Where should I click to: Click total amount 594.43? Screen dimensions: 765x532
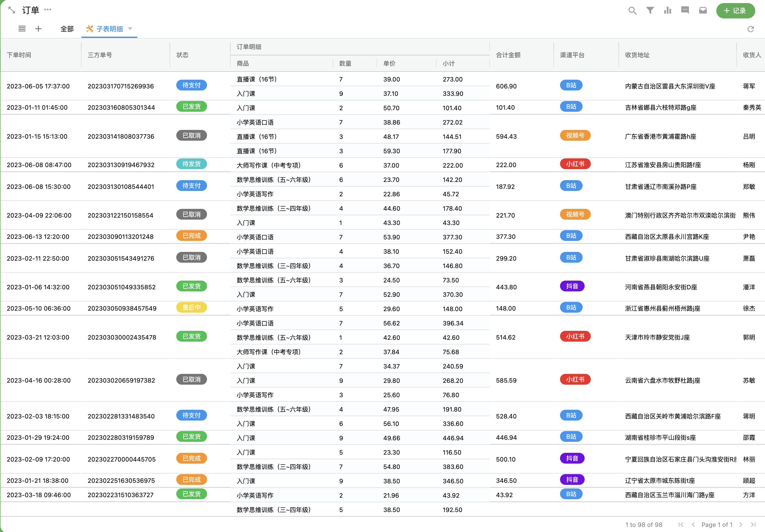pyautogui.click(x=506, y=137)
